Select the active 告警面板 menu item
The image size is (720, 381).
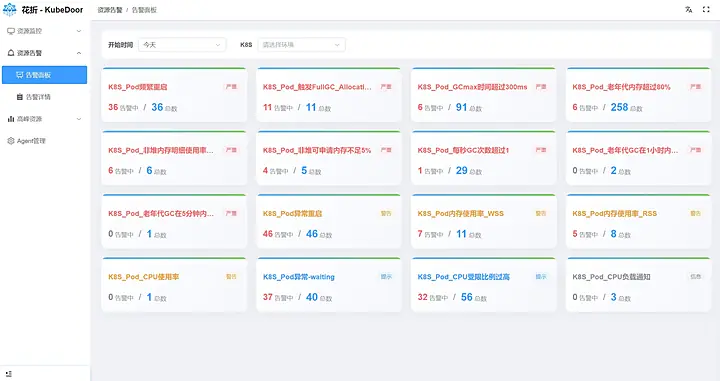click(45, 75)
